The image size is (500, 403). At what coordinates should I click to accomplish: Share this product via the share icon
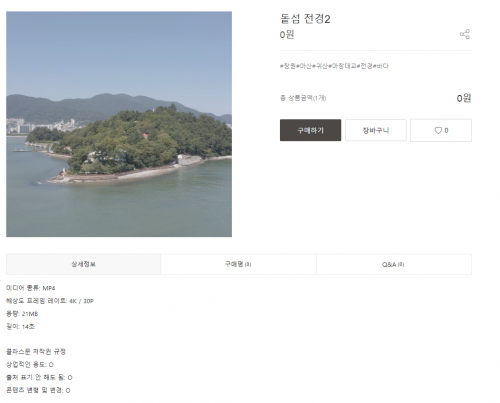(465, 34)
